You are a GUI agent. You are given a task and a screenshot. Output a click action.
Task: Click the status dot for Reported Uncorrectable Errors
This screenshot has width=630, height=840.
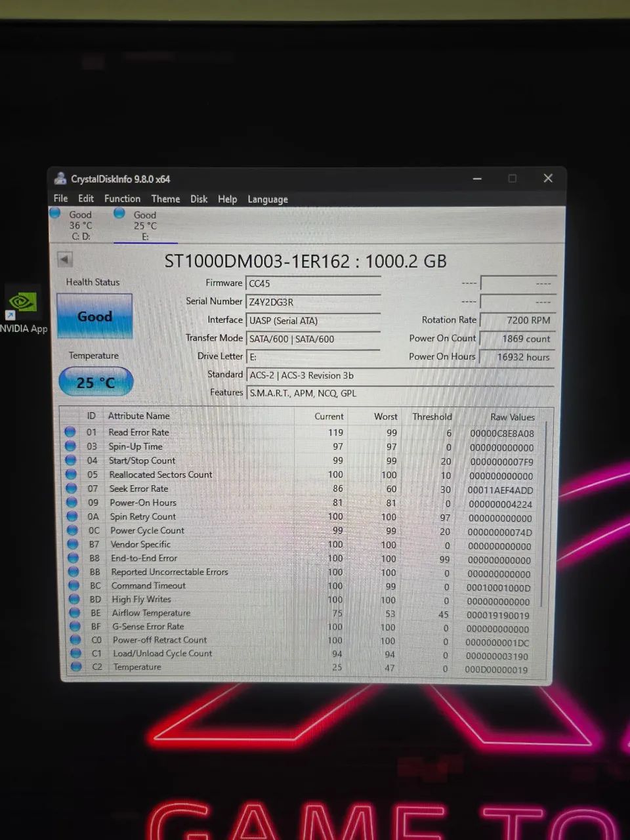[x=73, y=572]
